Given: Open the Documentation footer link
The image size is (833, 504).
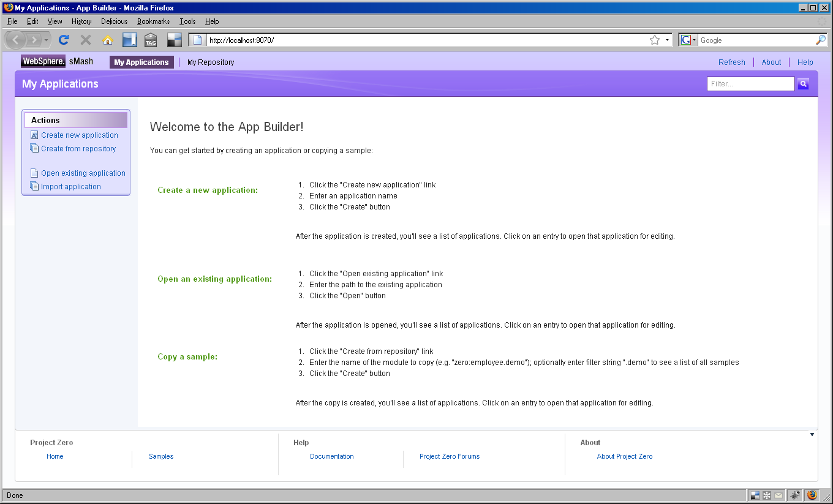Looking at the screenshot, I should 332,457.
